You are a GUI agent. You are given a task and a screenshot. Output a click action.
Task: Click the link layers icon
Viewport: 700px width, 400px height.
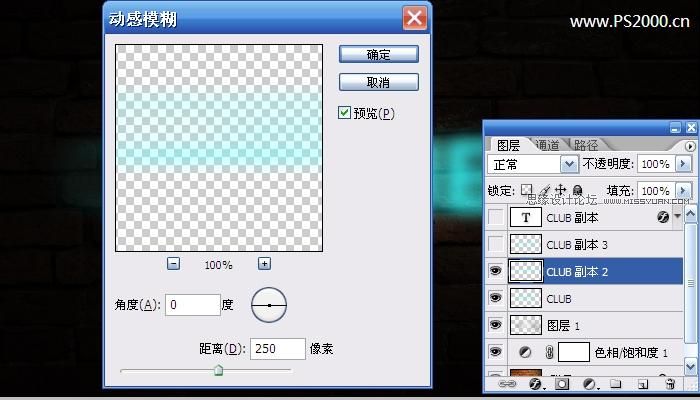[506, 384]
